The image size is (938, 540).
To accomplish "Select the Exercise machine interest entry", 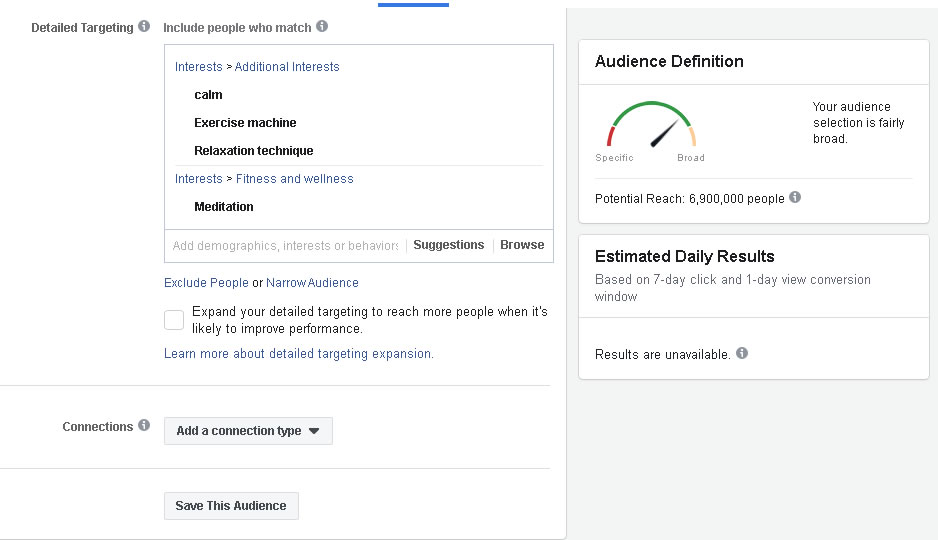I will [x=245, y=123].
